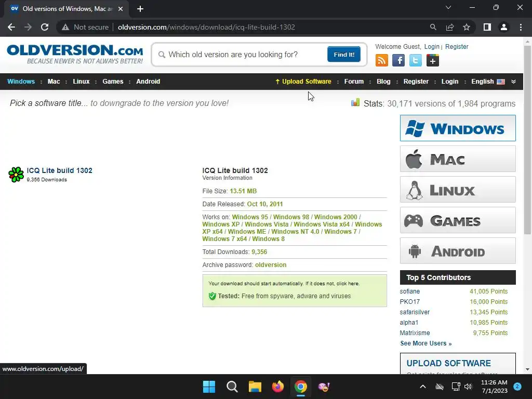Open the Blog nav link
532x399 pixels.
tap(384, 82)
